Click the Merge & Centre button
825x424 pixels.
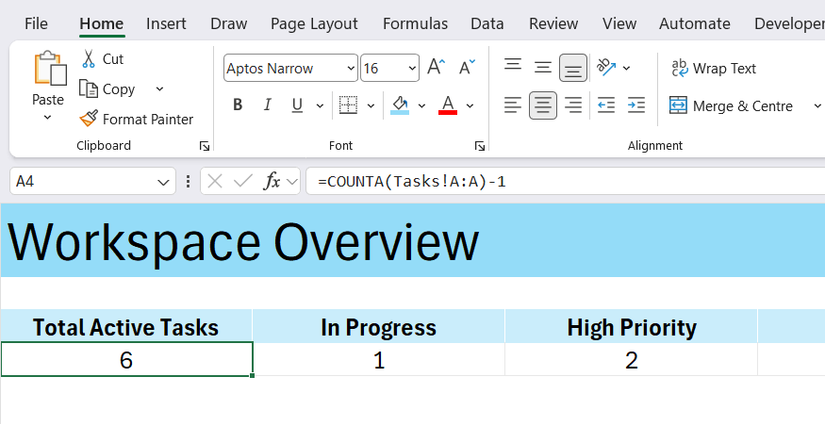730,106
